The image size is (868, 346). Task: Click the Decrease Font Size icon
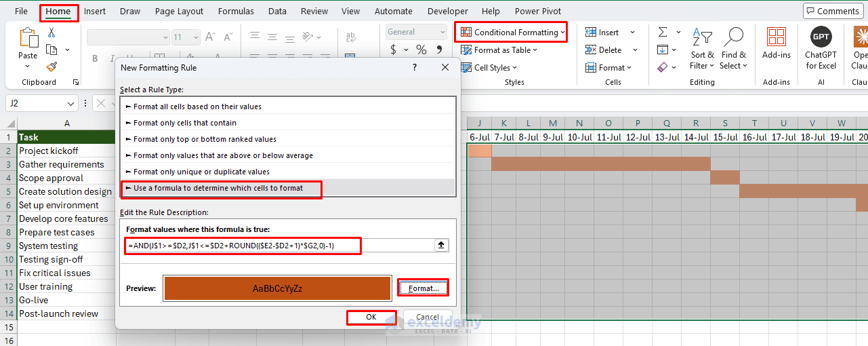click(x=227, y=37)
